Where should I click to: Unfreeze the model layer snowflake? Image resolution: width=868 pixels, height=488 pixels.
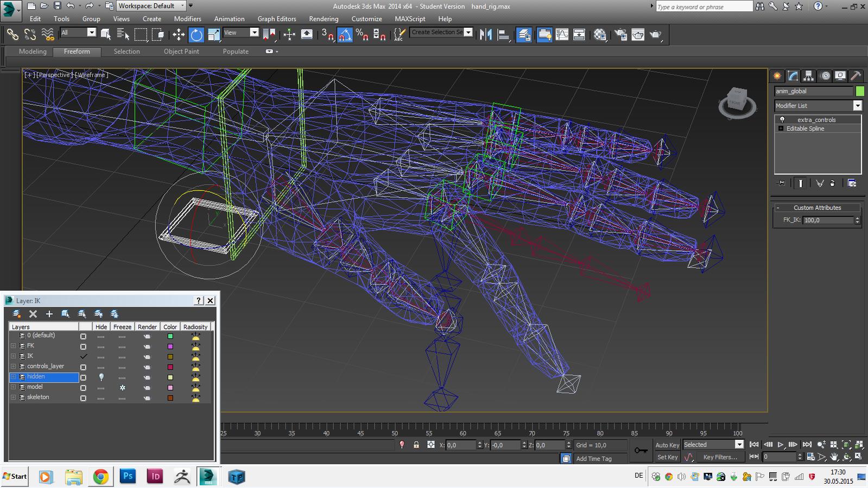click(x=122, y=388)
